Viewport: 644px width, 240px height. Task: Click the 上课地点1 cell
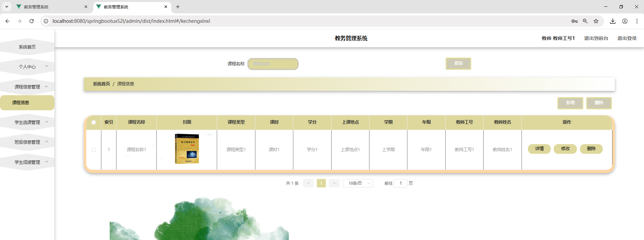[350, 150]
